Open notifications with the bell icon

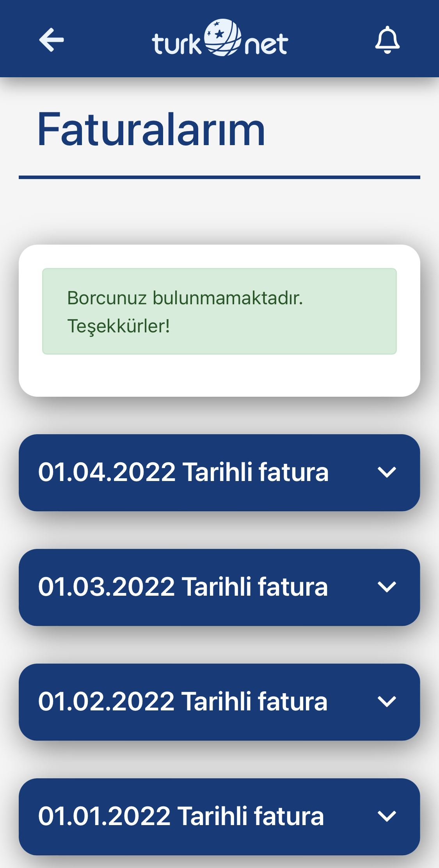coord(387,40)
